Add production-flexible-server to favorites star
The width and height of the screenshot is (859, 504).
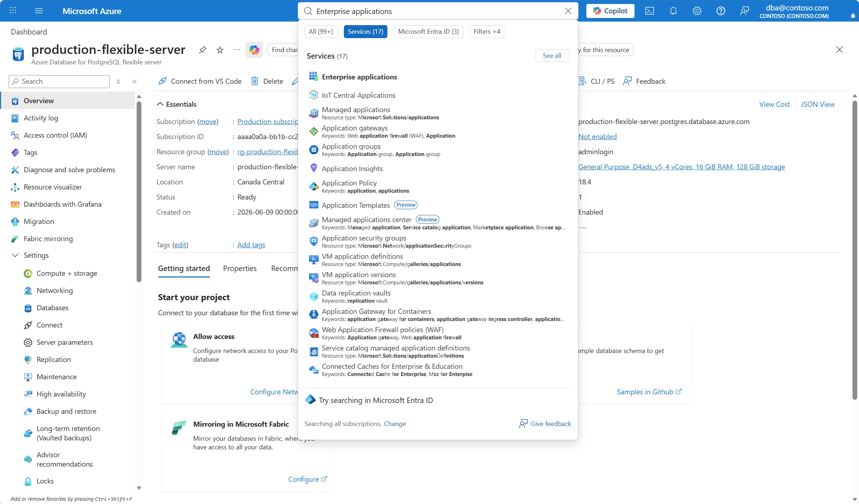point(220,50)
